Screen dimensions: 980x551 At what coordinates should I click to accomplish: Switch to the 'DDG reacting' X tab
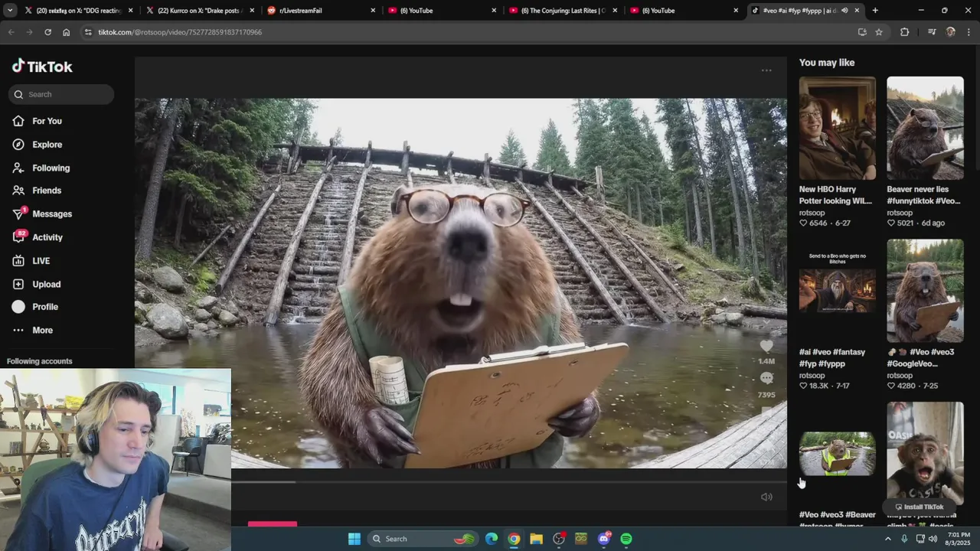77,11
